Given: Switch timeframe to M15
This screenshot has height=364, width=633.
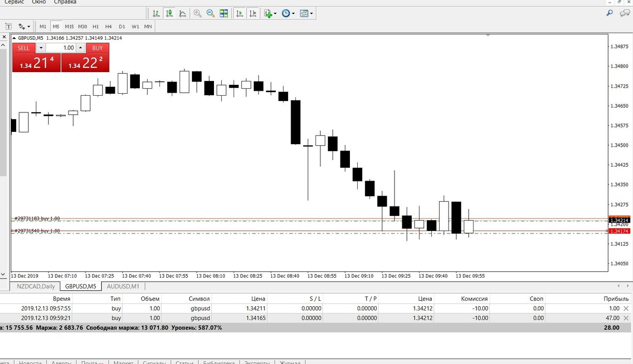Looking at the screenshot, I should coord(69,26).
